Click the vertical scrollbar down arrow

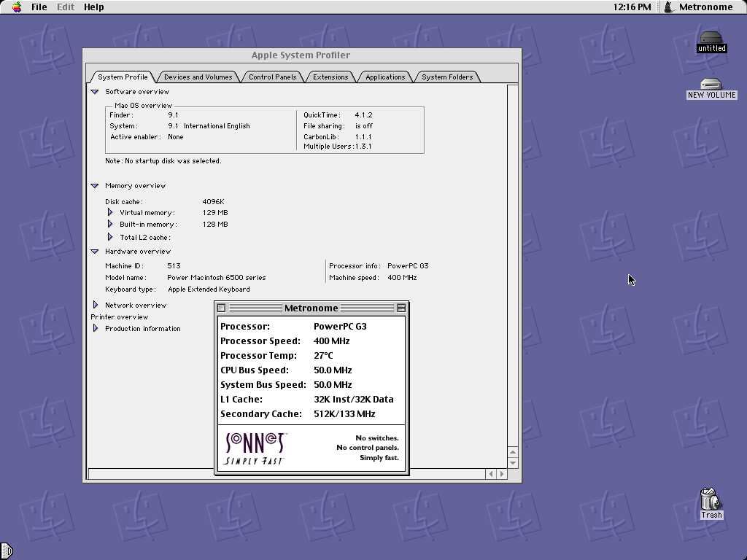coord(513,463)
